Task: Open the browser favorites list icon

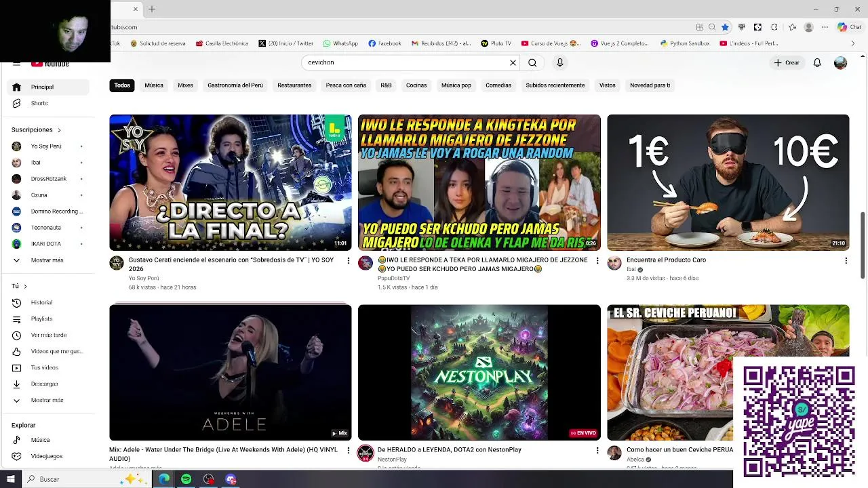Action: click(x=793, y=27)
